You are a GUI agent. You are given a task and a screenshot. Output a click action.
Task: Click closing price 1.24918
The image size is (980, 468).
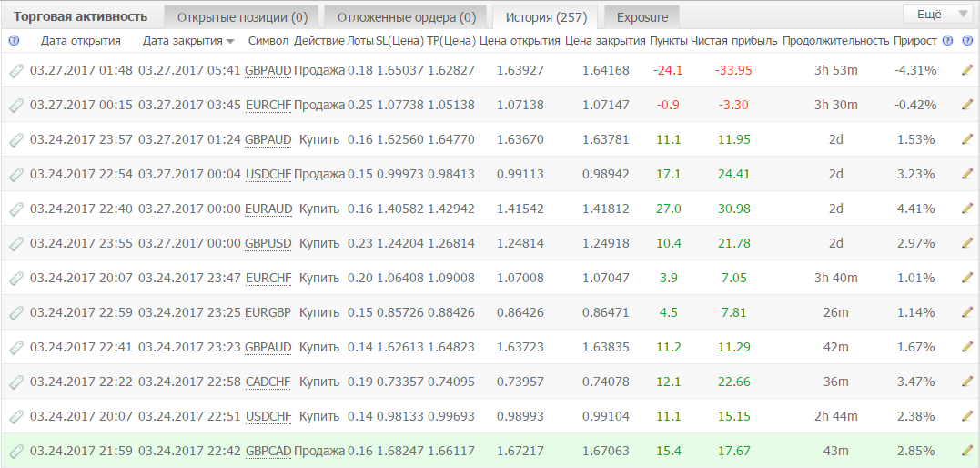[x=606, y=243]
